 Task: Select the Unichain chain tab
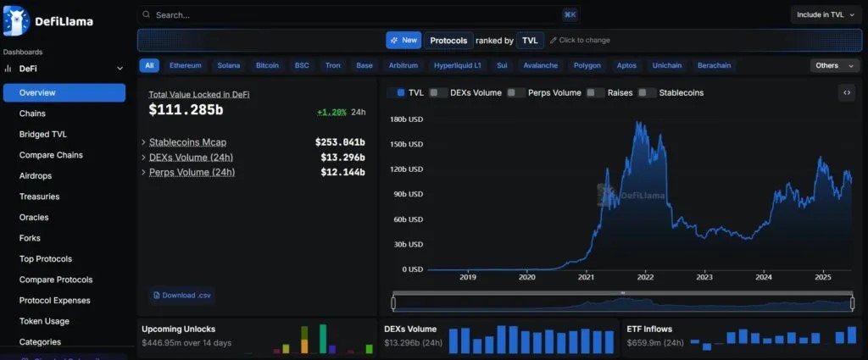(x=667, y=65)
